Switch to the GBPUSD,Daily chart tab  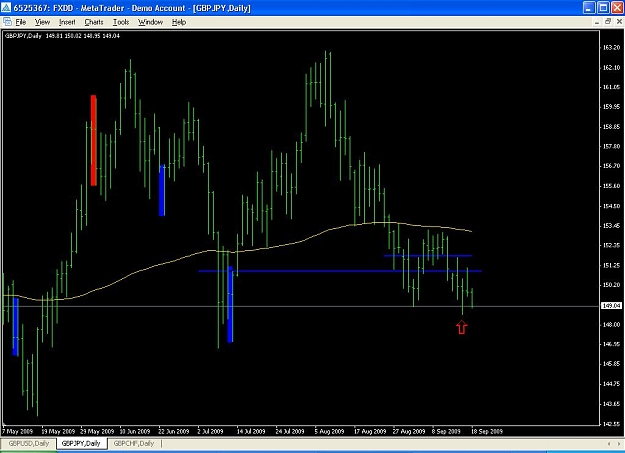[29, 443]
